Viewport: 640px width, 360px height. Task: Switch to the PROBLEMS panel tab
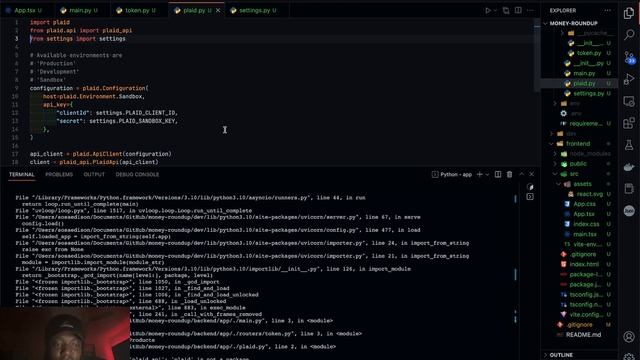(x=59, y=174)
